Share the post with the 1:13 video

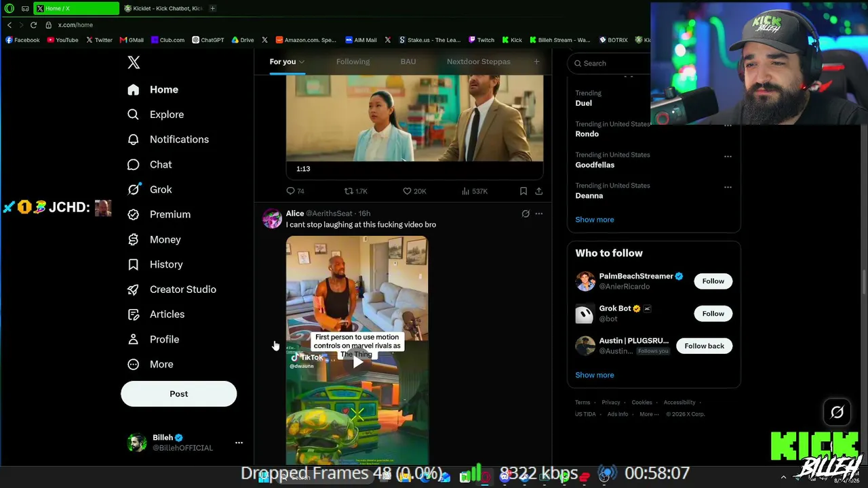coord(538,191)
